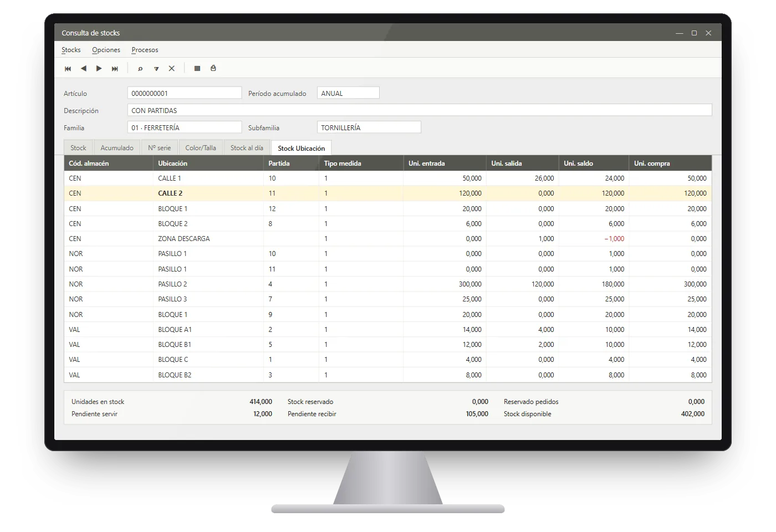Viewport: 776px width, 532px height.
Task: Go to previous record arrow
Action: coord(84,69)
